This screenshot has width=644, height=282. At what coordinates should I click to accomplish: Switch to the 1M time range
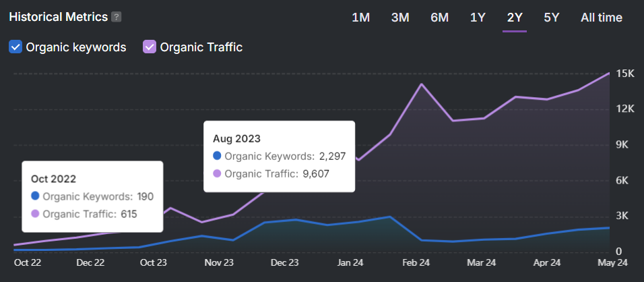(x=360, y=18)
